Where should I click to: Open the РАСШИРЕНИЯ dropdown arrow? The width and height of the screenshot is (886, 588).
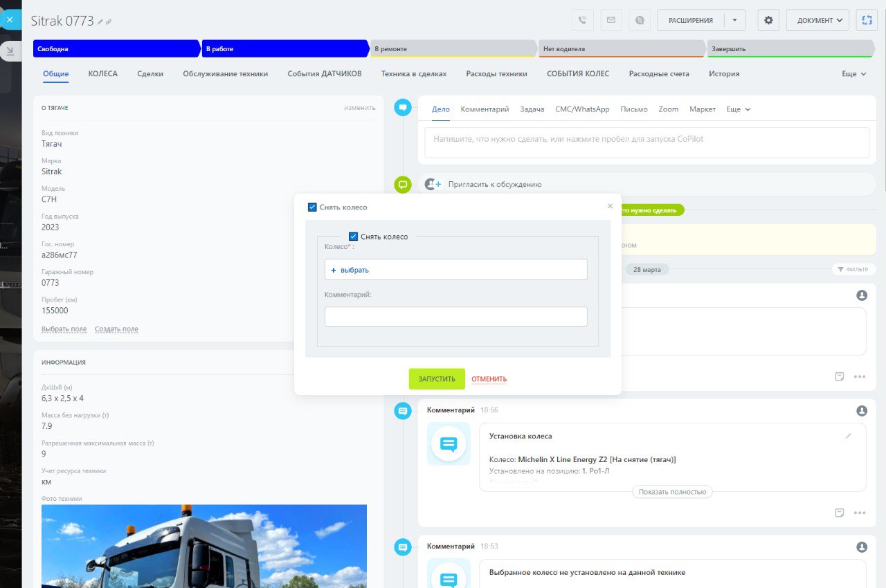734,20
